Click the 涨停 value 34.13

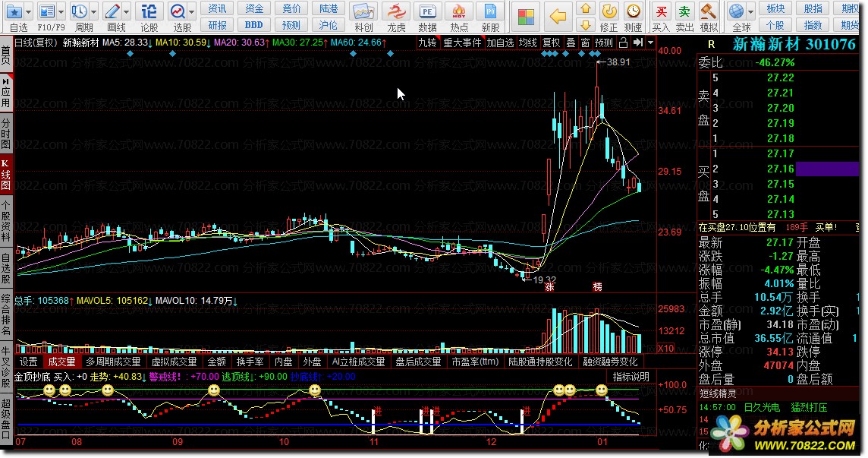[x=779, y=352]
